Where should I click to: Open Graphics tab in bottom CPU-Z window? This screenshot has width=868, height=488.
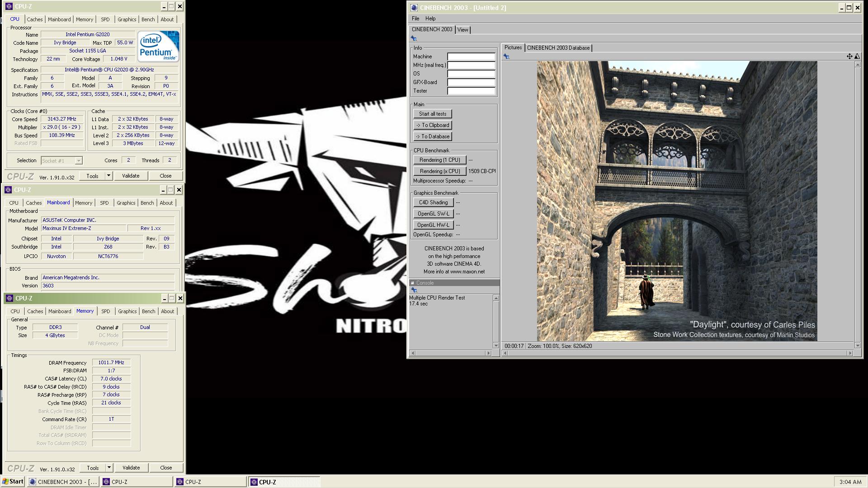click(x=127, y=311)
